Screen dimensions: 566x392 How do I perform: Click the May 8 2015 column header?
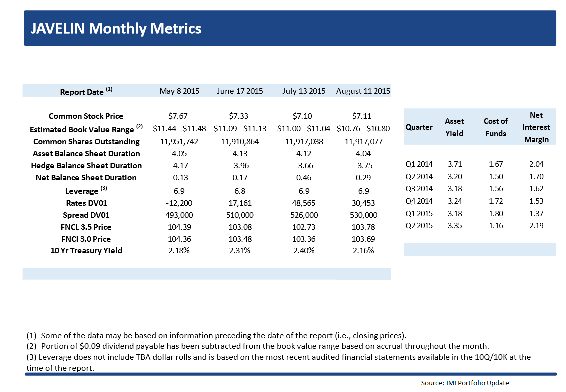point(179,91)
